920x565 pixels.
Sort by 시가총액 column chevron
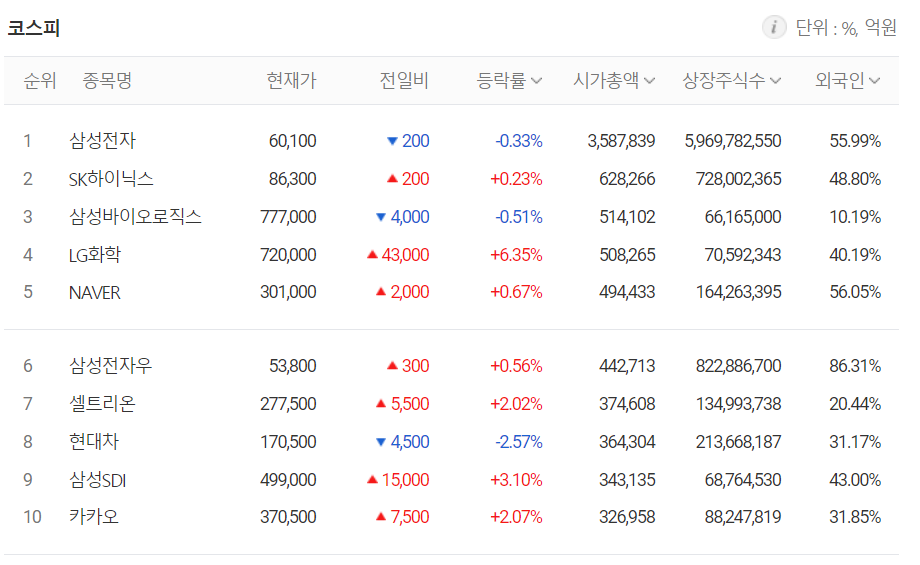[x=649, y=81]
